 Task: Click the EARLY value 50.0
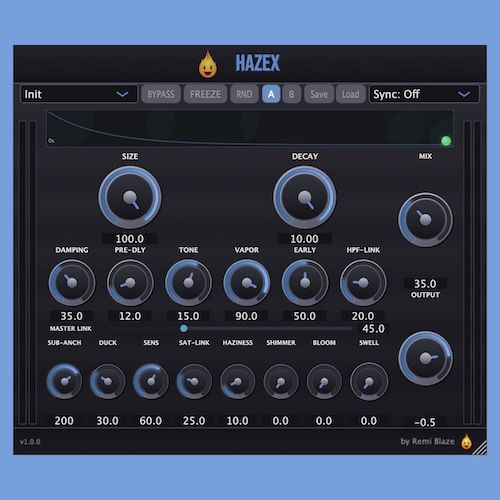pyautogui.click(x=304, y=316)
